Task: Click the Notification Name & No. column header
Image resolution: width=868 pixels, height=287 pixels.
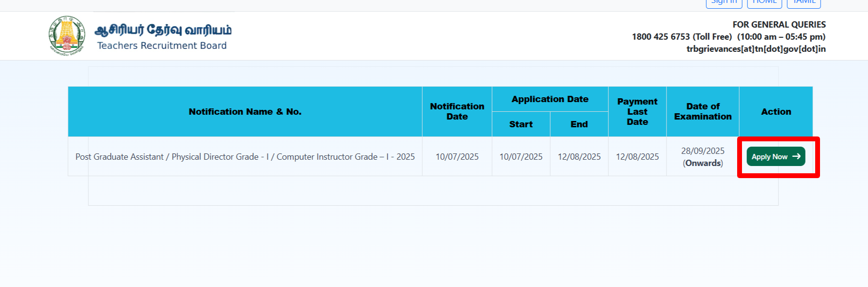Action: tap(245, 112)
